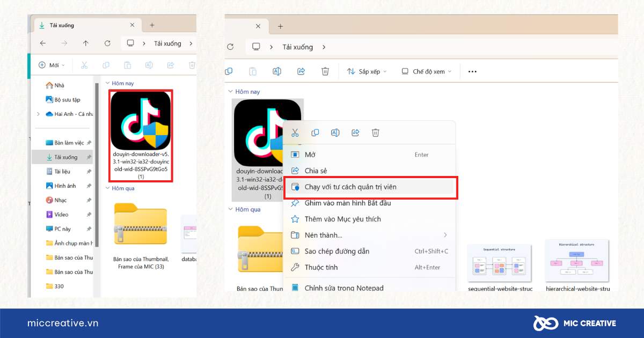Click Share icon in context menu

pyautogui.click(x=355, y=133)
